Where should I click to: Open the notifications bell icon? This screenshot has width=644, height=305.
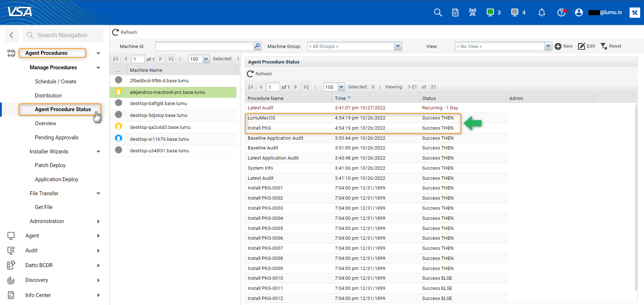pos(541,13)
